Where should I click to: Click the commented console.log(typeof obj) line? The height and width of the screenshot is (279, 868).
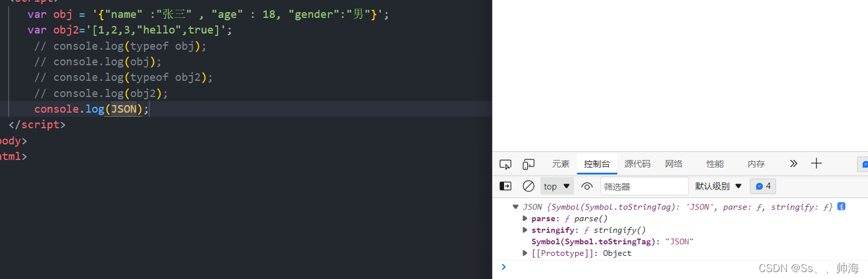click(120, 46)
